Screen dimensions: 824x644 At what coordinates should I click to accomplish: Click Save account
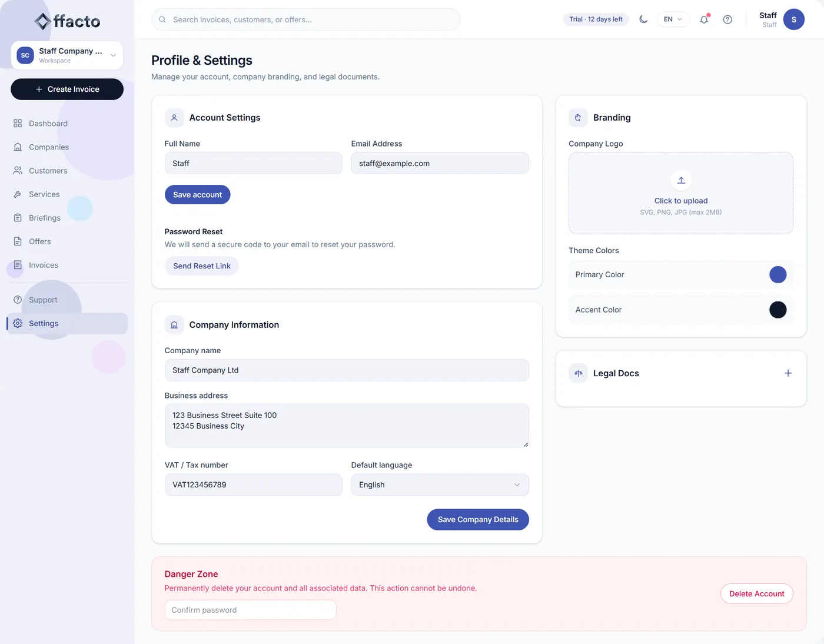tap(197, 195)
